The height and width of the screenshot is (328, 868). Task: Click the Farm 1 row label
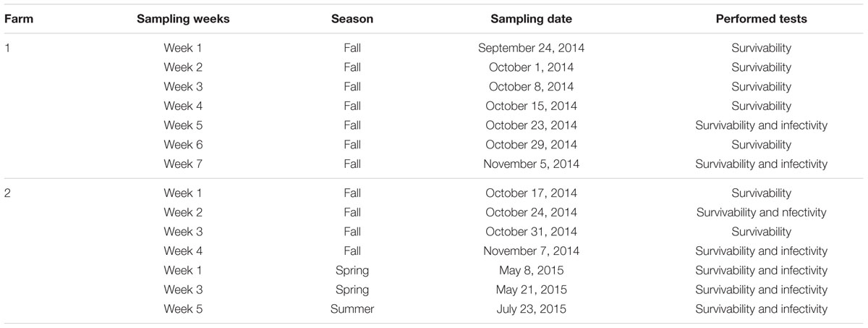click(7, 49)
